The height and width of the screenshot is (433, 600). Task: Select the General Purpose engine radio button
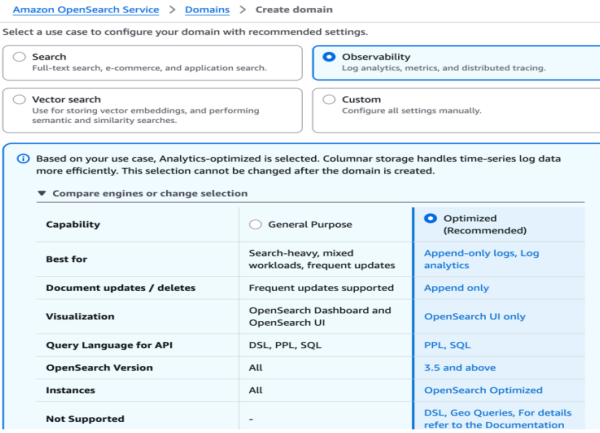(x=255, y=224)
